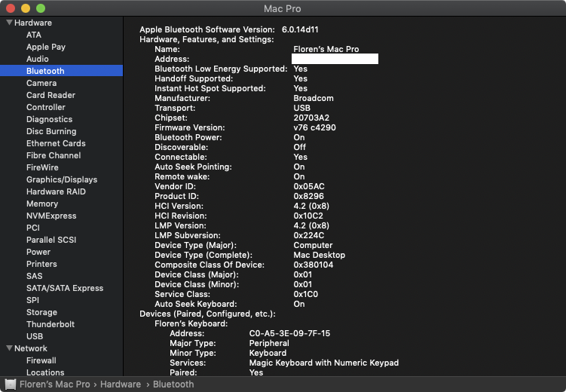Select Locations under Network
The height and width of the screenshot is (392, 566).
coord(45,372)
